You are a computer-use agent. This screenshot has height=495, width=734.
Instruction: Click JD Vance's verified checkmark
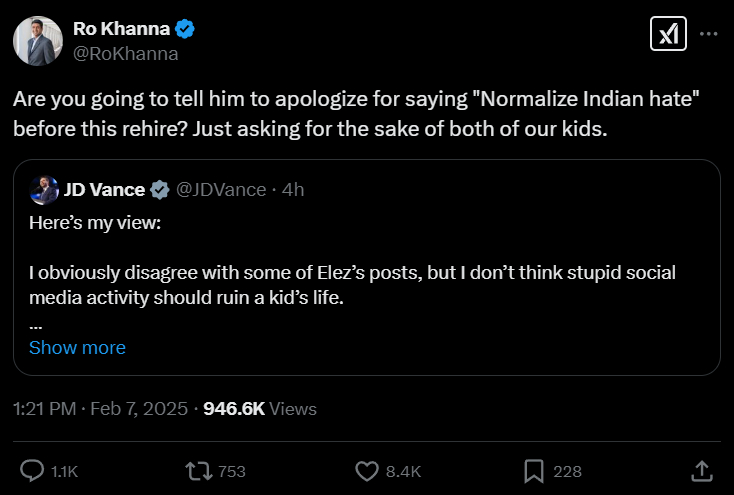pos(160,189)
